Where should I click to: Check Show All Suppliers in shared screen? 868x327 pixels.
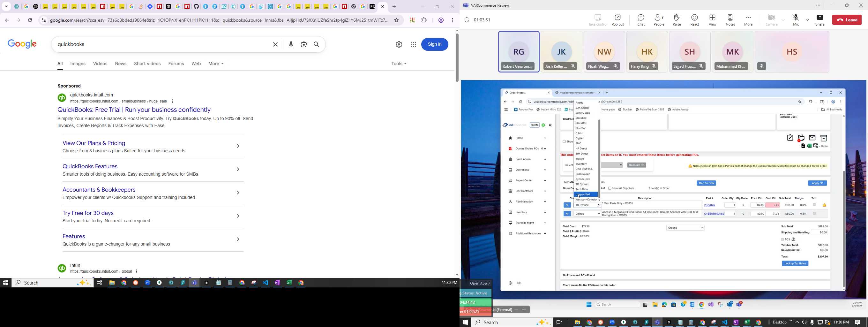[610, 188]
